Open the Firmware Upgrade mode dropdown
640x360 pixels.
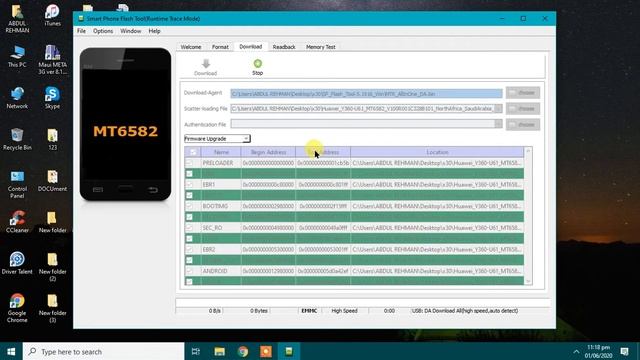tap(217, 139)
